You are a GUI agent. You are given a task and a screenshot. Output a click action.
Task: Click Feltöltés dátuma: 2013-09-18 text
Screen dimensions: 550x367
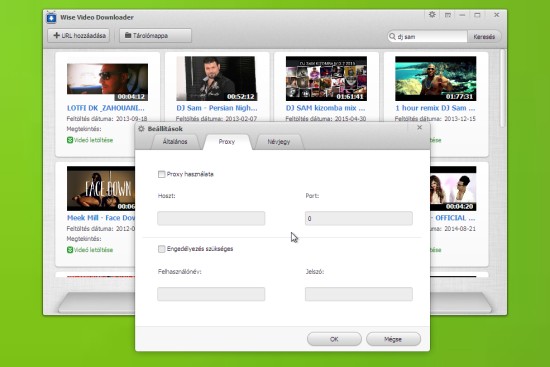[107, 119]
